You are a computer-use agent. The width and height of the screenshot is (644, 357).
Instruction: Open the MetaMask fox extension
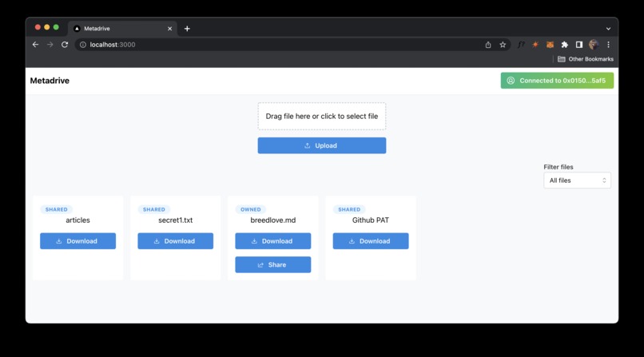[x=550, y=45]
